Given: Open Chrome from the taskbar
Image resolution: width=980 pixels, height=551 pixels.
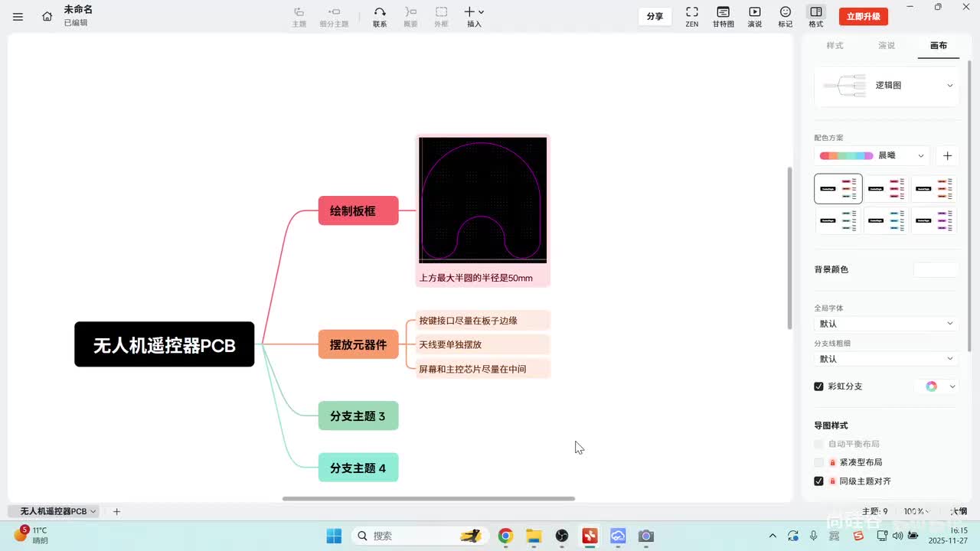Looking at the screenshot, I should pyautogui.click(x=505, y=536).
